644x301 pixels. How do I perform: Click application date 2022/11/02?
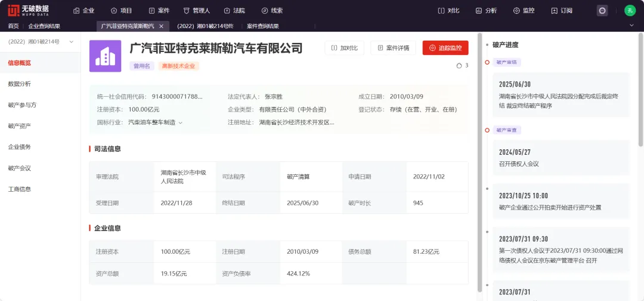(x=429, y=176)
